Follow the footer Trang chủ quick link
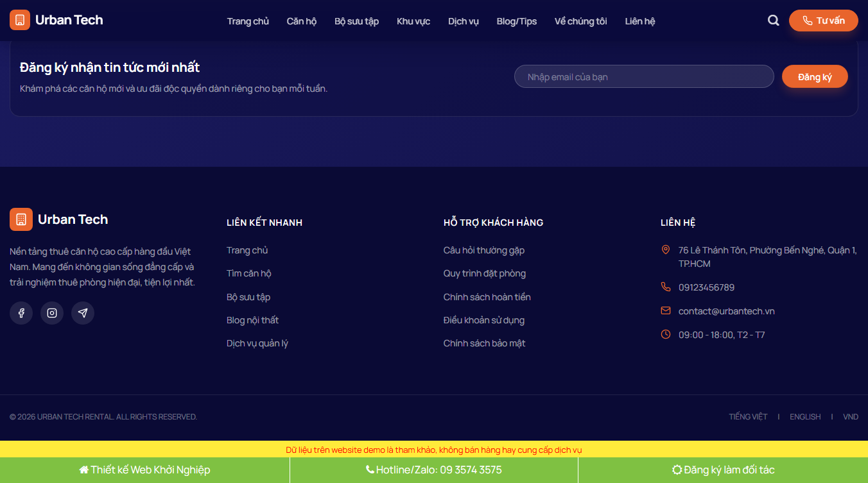 [x=247, y=250]
